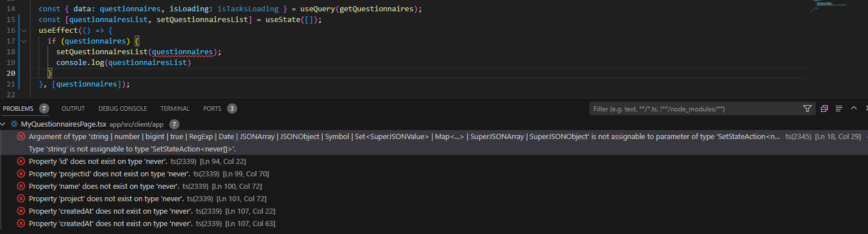Click the React file icon of MyQuestionnairesPage.tsx
Screen dimensions: 868x234
tap(14, 124)
